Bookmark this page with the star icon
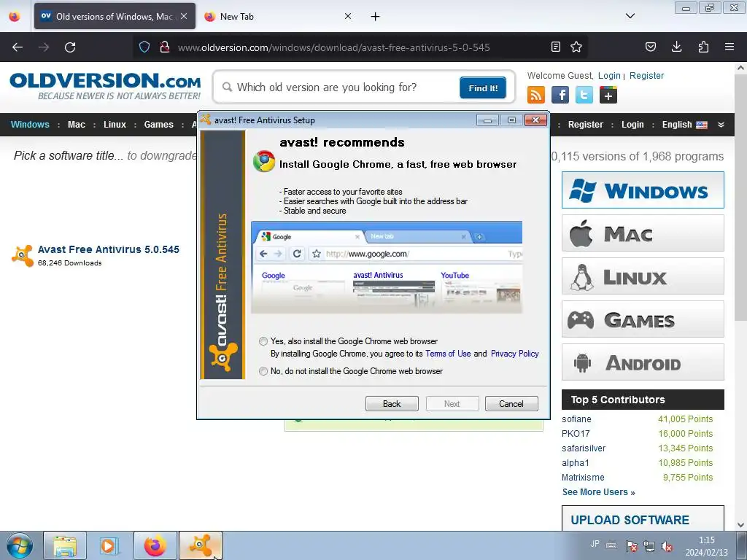Viewport: 747px width, 560px height. click(x=576, y=47)
